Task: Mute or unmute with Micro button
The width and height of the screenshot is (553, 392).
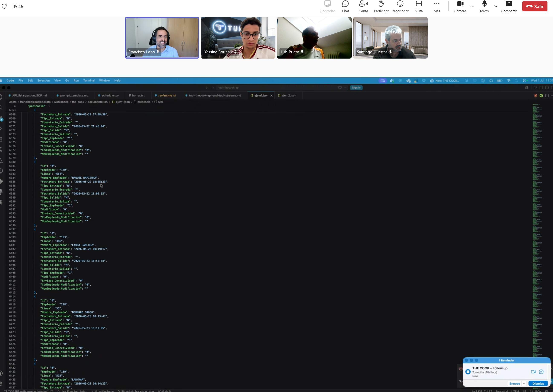Action: click(x=484, y=7)
